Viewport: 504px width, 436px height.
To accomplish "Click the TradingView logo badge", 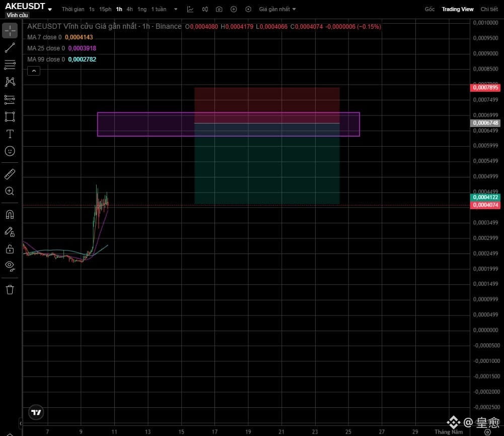I will pos(36,412).
